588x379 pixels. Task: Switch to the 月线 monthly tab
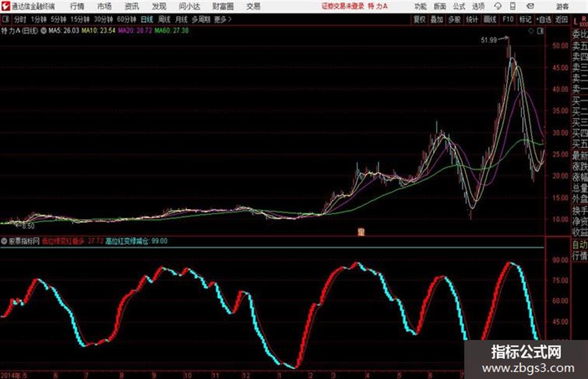click(182, 19)
